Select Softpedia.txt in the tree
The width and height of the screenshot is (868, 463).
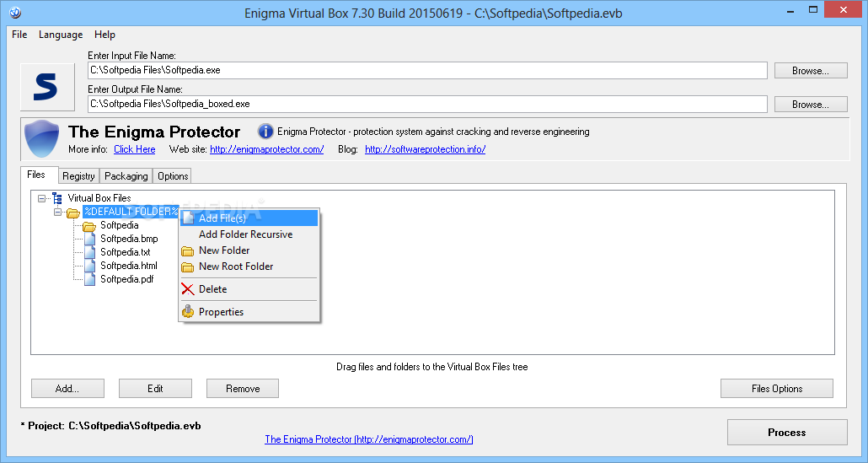[125, 252]
